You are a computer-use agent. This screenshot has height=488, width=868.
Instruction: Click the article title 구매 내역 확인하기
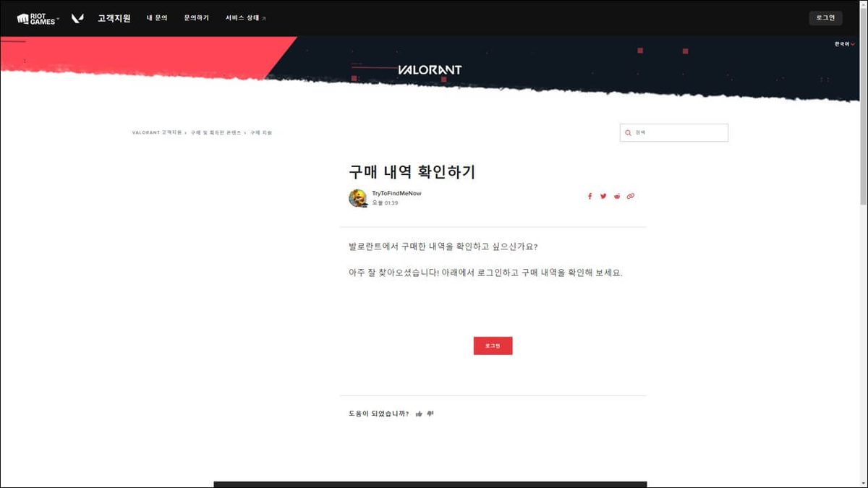(412, 172)
